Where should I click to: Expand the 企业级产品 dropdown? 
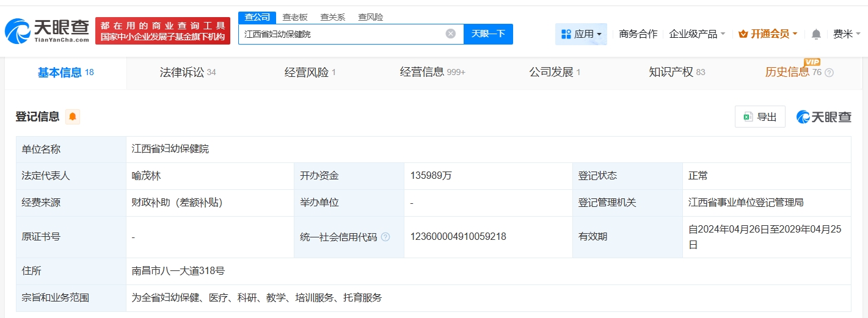pos(697,34)
